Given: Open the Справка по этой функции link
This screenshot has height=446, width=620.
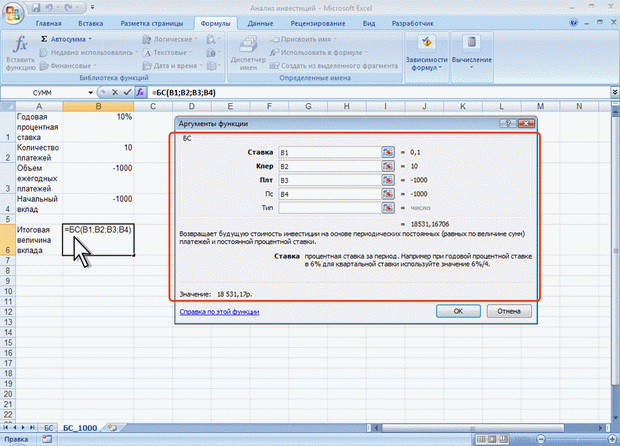Looking at the screenshot, I should pyautogui.click(x=219, y=312).
